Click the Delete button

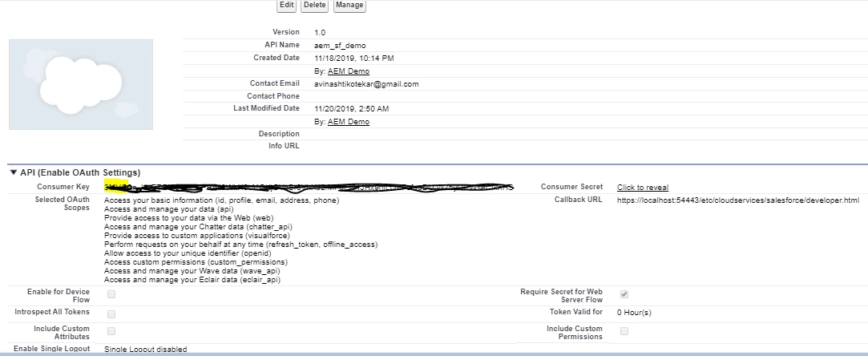314,6
